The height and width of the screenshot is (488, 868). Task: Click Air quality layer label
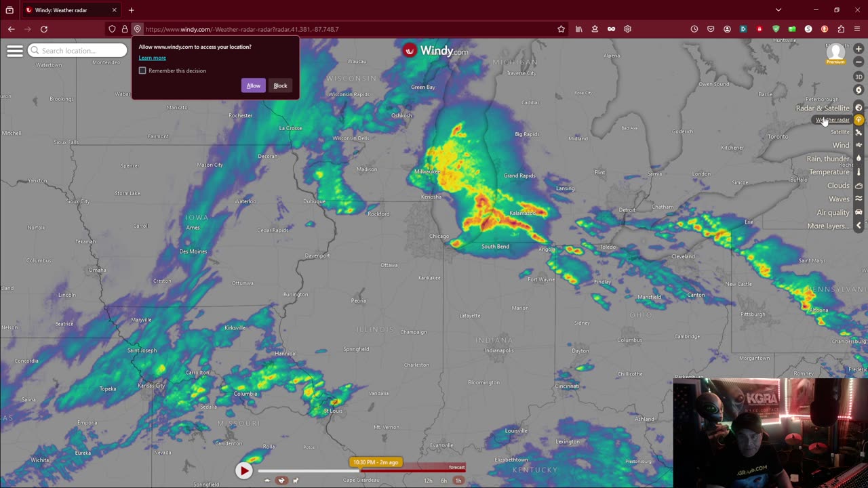click(x=833, y=212)
